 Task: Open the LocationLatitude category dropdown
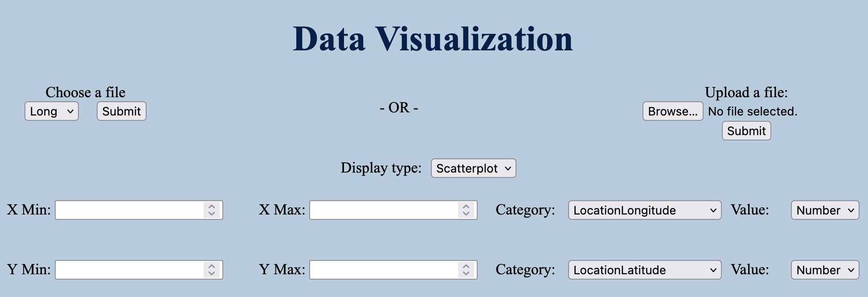pyautogui.click(x=644, y=270)
